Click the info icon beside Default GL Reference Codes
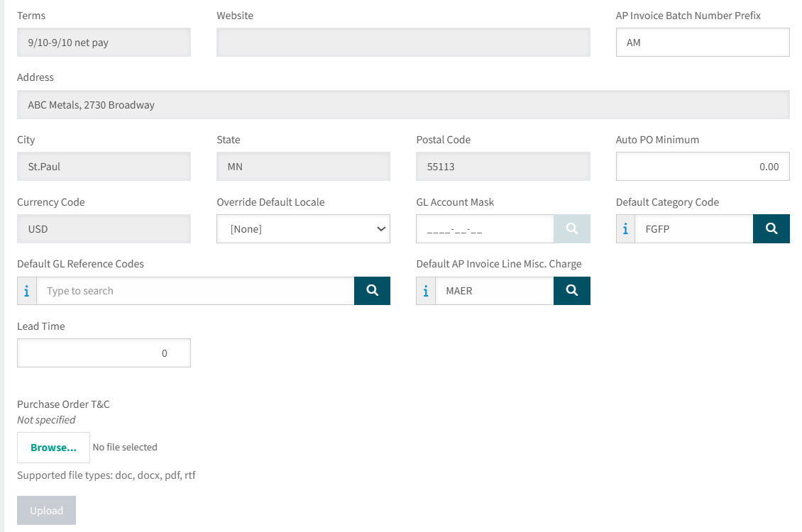Viewport: 802px width, 532px height. point(27,291)
